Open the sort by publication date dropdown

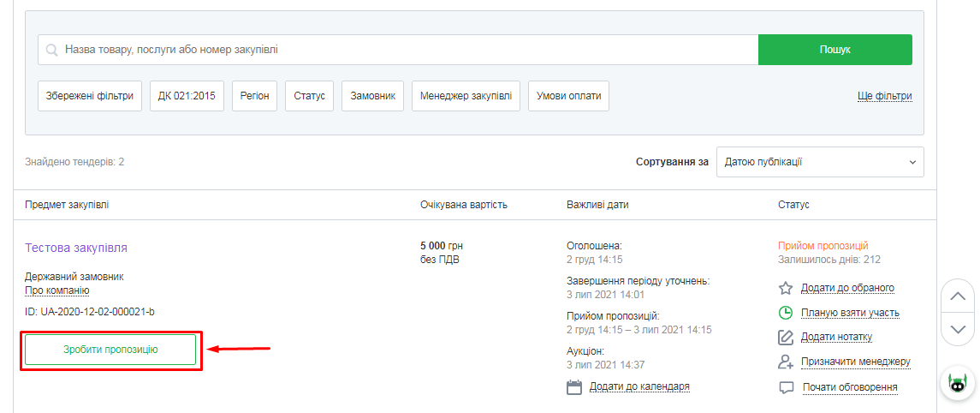tap(819, 162)
